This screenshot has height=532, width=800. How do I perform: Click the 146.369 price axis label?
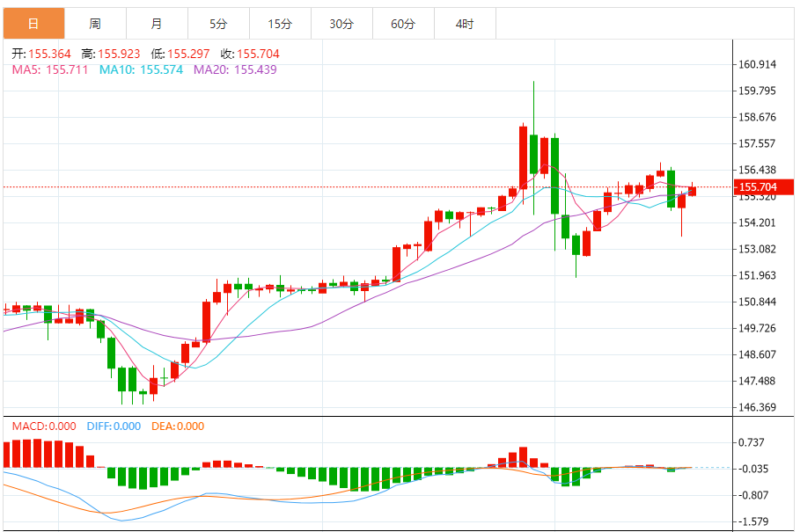(757, 407)
